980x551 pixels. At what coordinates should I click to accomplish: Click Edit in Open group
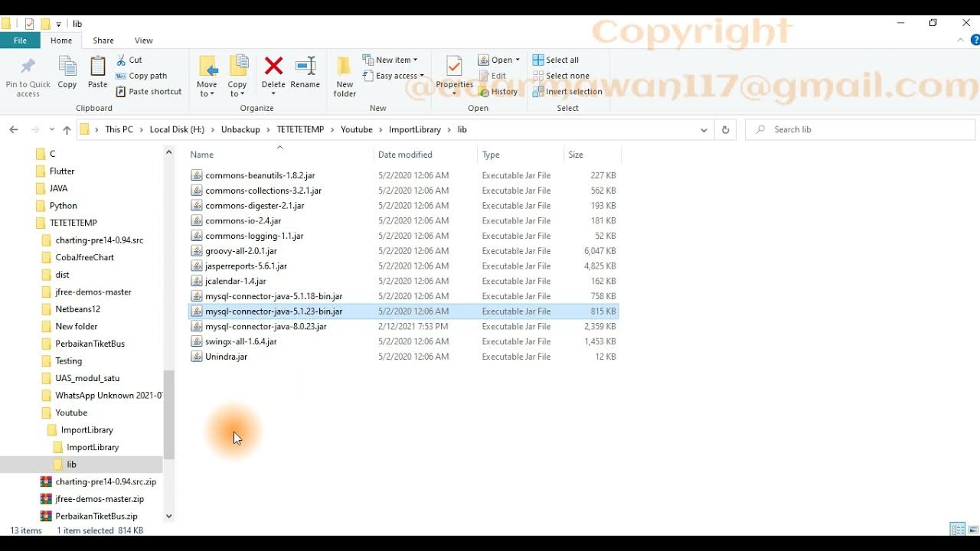[x=492, y=76]
